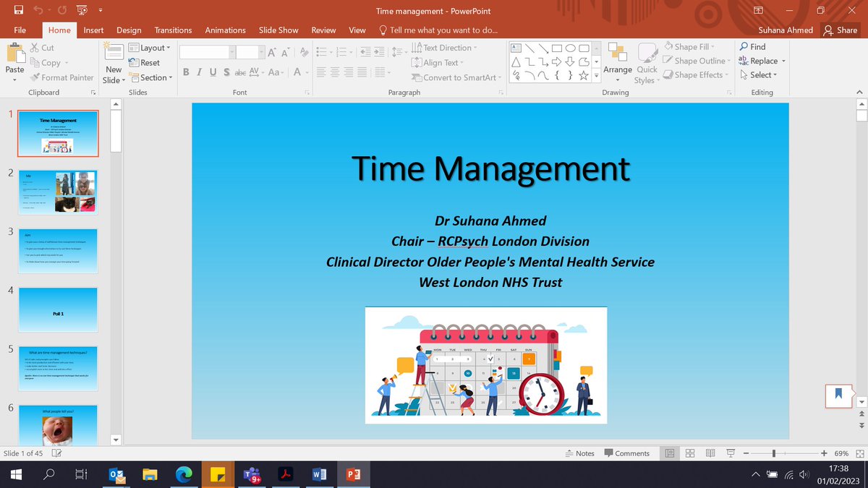
Task: Open Microsoft Teams from the taskbar
Action: point(252,474)
